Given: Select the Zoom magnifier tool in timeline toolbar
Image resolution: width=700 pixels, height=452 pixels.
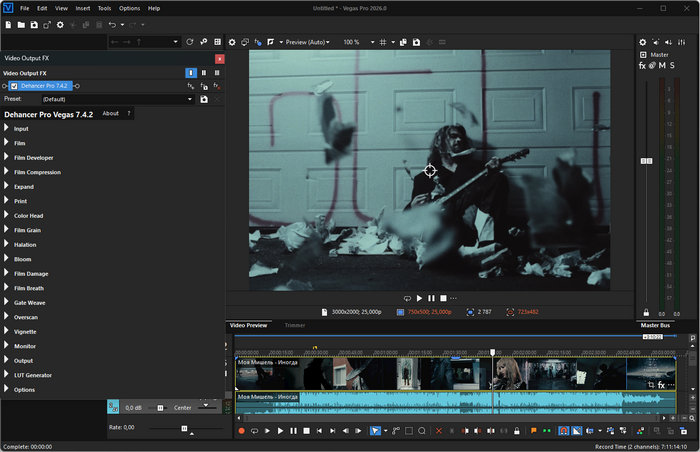Looking at the screenshot, I should point(421,431).
